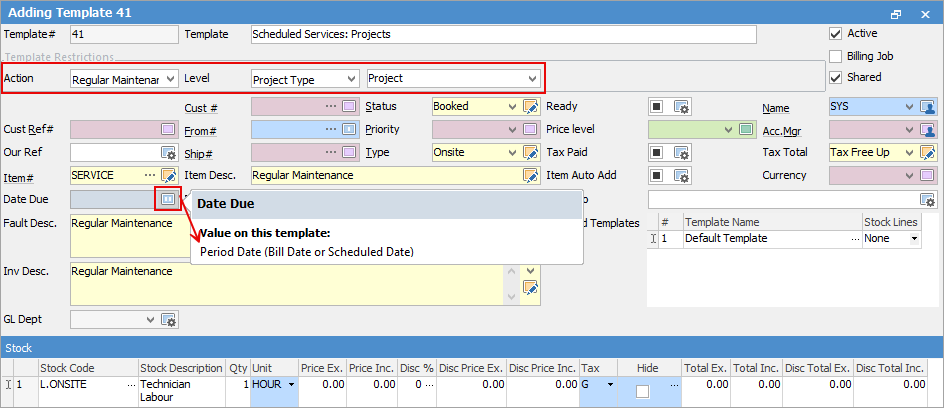Click the Total Ex. column header
This screenshot has height=408, width=944.
click(x=706, y=368)
